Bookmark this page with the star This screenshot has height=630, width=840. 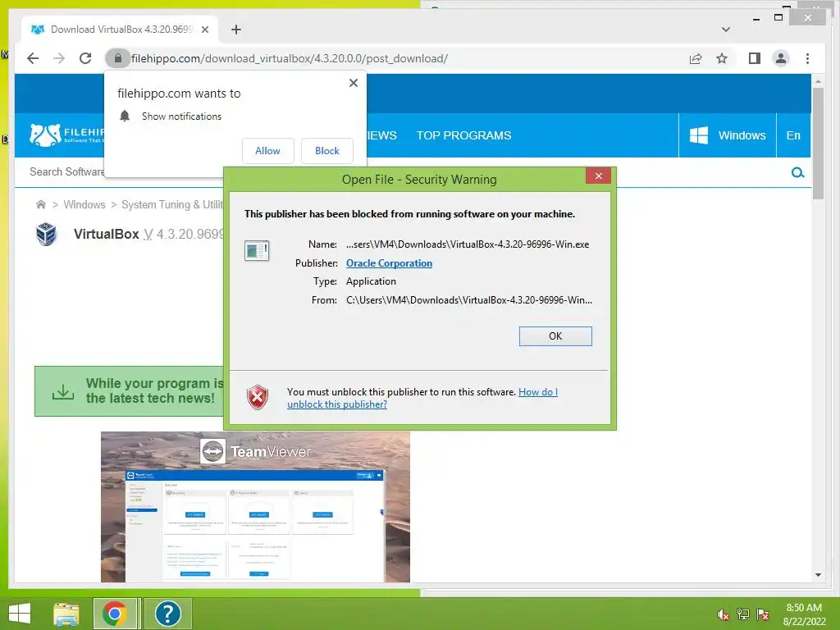[x=722, y=58]
